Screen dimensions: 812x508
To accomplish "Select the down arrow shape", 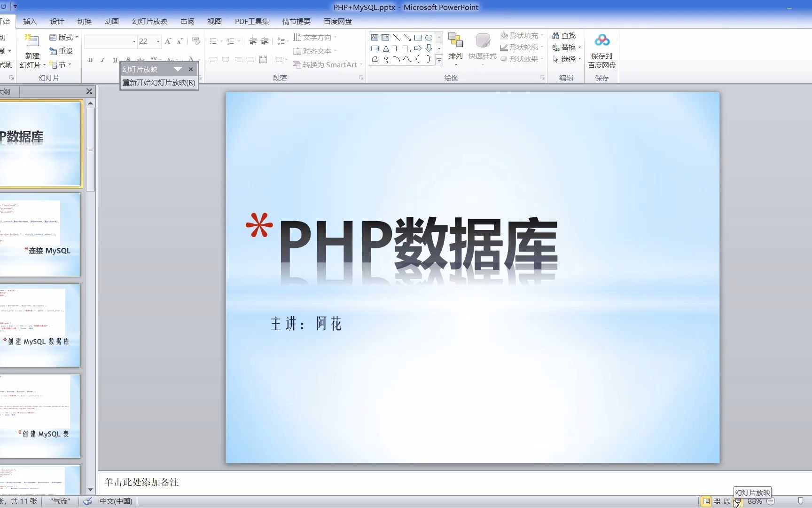I will tap(429, 48).
